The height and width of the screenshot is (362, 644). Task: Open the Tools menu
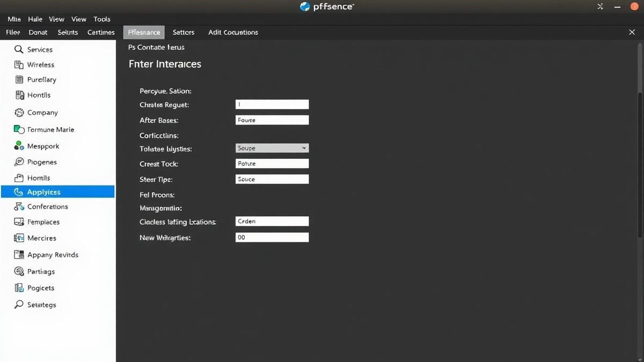point(102,19)
